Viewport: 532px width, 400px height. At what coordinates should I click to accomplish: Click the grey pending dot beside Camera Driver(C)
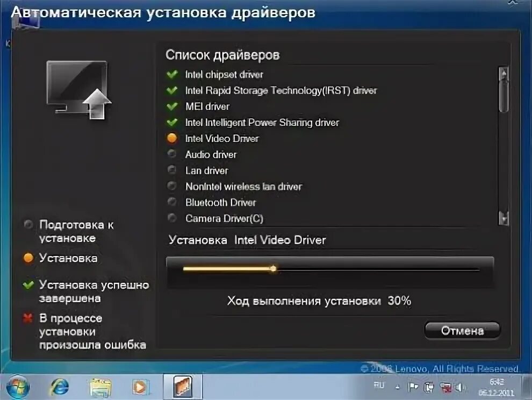[172, 218]
